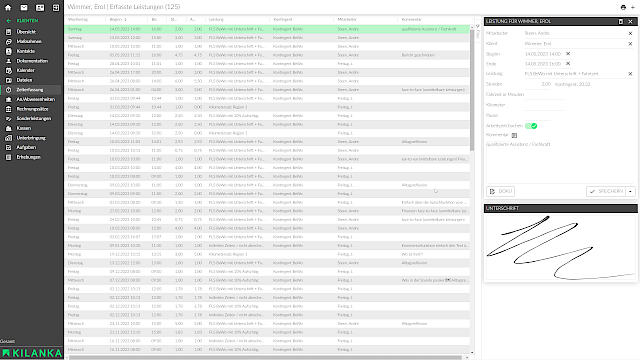The height and width of the screenshot is (360, 640).
Task: Click into Fahrzeit in Minuten field
Action: click(x=544, y=94)
